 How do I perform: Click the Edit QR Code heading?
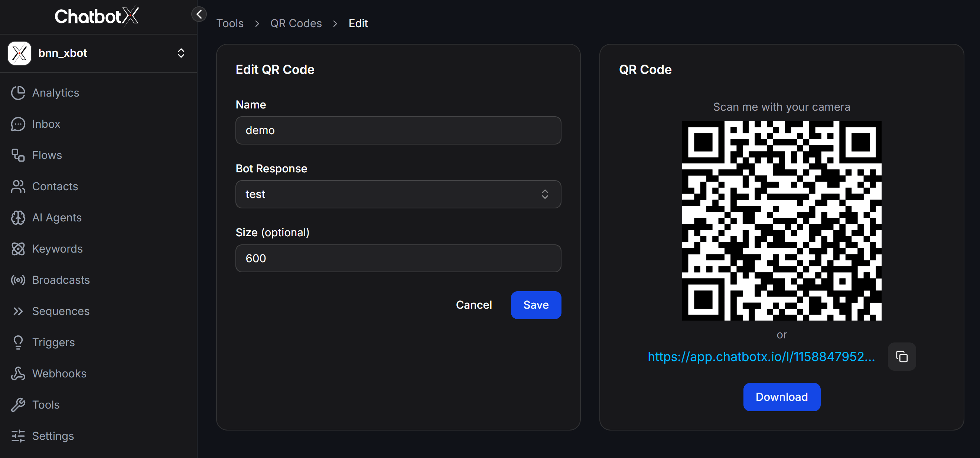[x=275, y=69]
